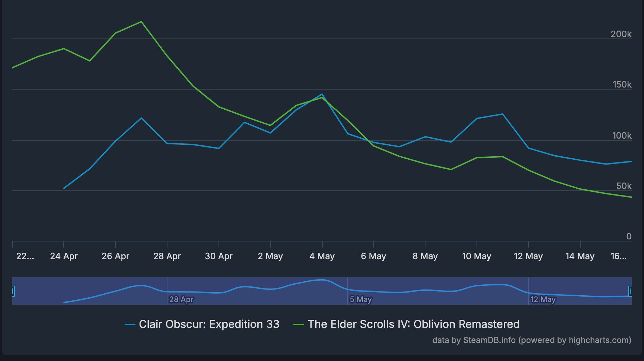The width and height of the screenshot is (644, 361).
Task: Click the 24 Apr x-axis label
Action: click(x=64, y=256)
